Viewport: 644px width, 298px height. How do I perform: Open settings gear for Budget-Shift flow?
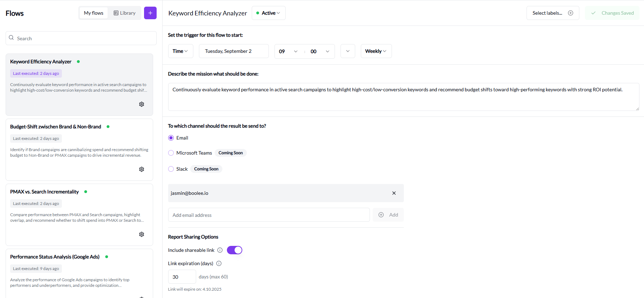pos(142,169)
